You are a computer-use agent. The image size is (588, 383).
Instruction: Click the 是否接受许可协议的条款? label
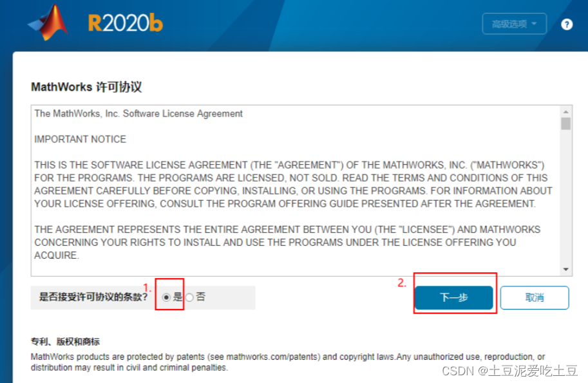click(x=93, y=297)
